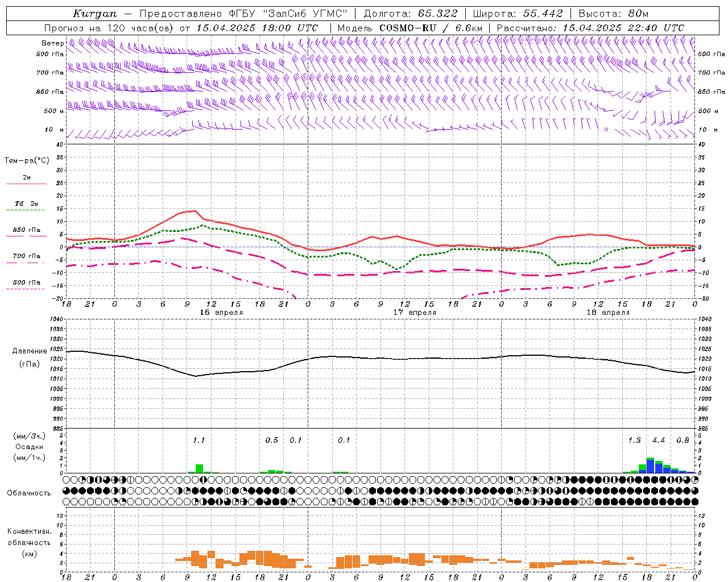
Task: Click the tall green precipitation bar under 1.1
Action: 199,469
